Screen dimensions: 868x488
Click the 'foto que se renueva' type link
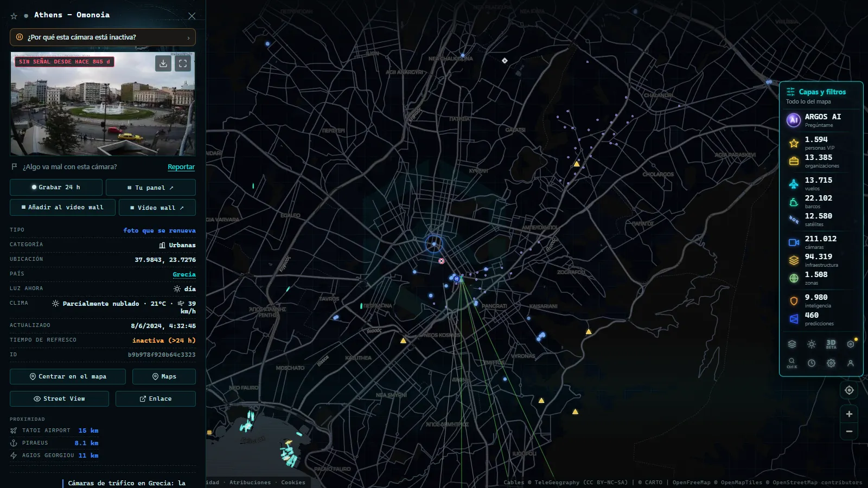(159, 230)
